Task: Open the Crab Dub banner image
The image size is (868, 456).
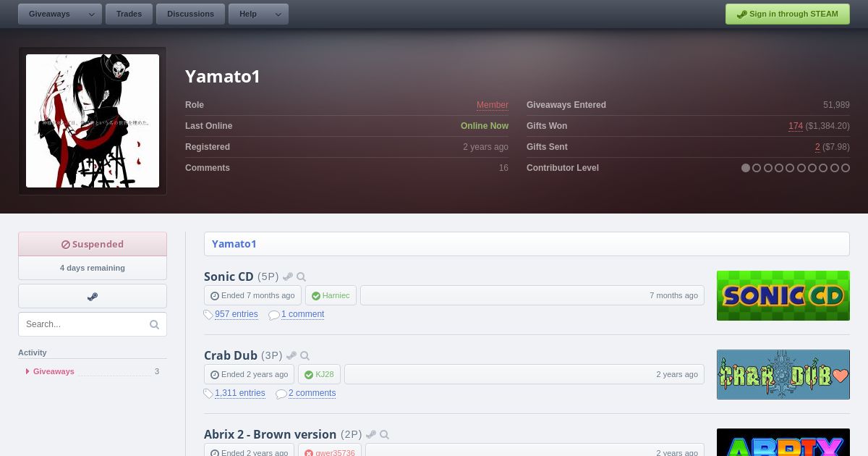Action: point(783,374)
